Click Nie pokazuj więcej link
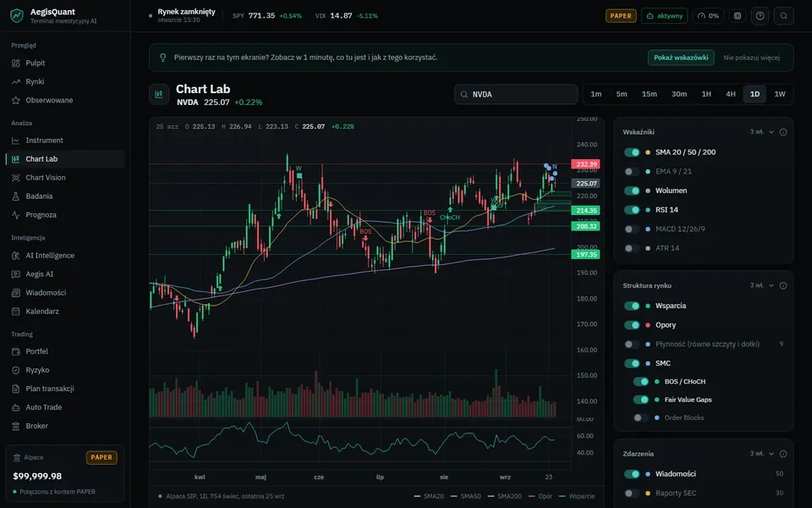 coord(751,58)
